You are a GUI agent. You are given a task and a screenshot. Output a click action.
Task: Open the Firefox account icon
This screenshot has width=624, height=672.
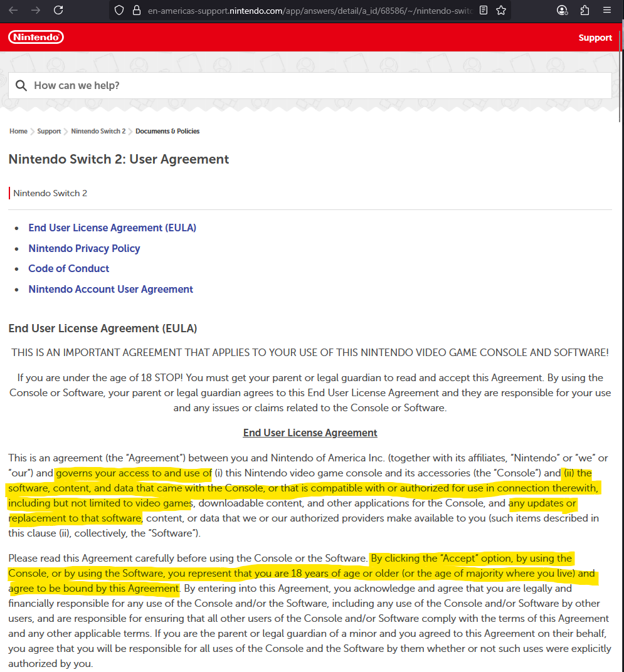tap(563, 10)
